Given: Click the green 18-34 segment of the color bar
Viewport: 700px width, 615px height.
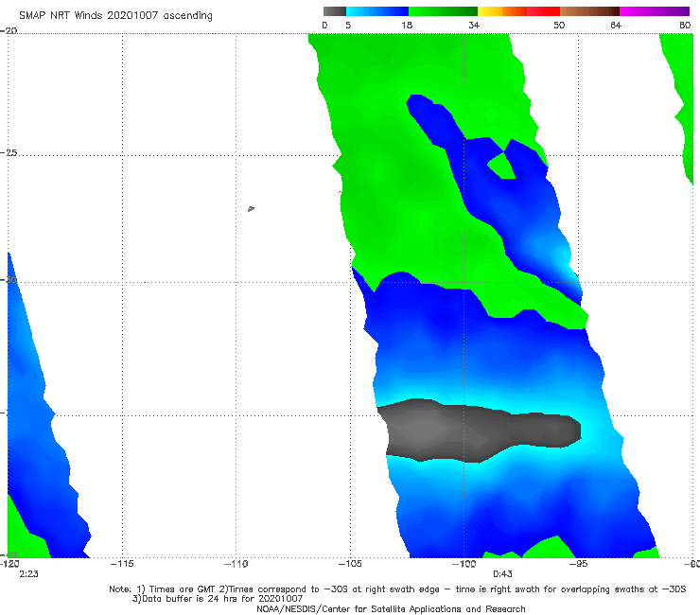Looking at the screenshot, I should (443, 11).
